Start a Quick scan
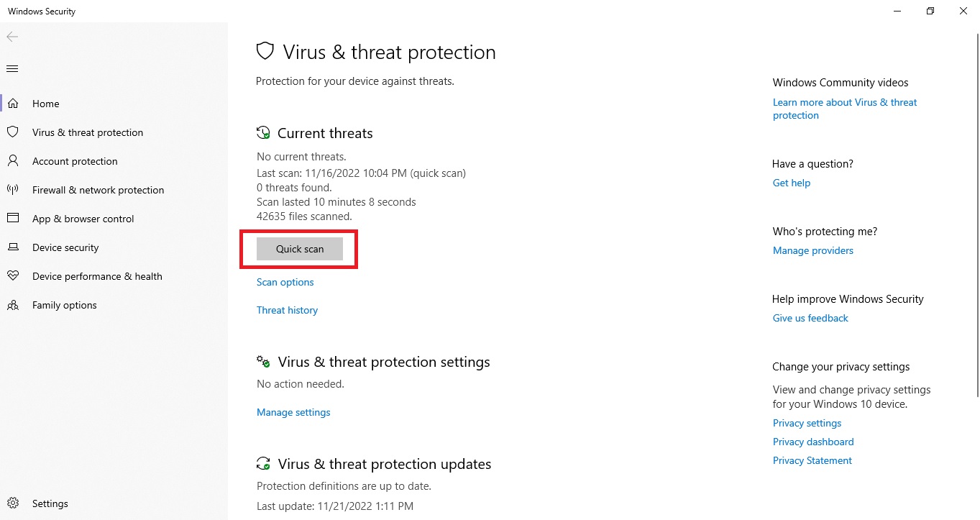The width and height of the screenshot is (980, 520). click(300, 249)
